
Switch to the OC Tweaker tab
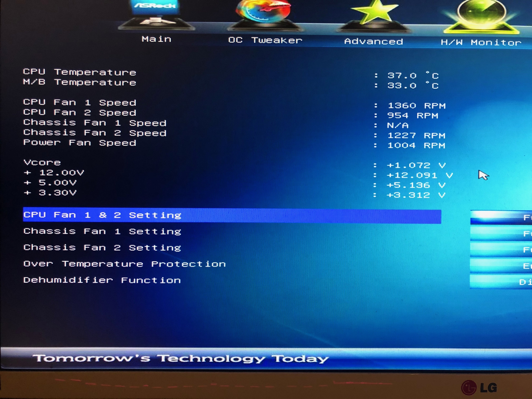click(265, 40)
